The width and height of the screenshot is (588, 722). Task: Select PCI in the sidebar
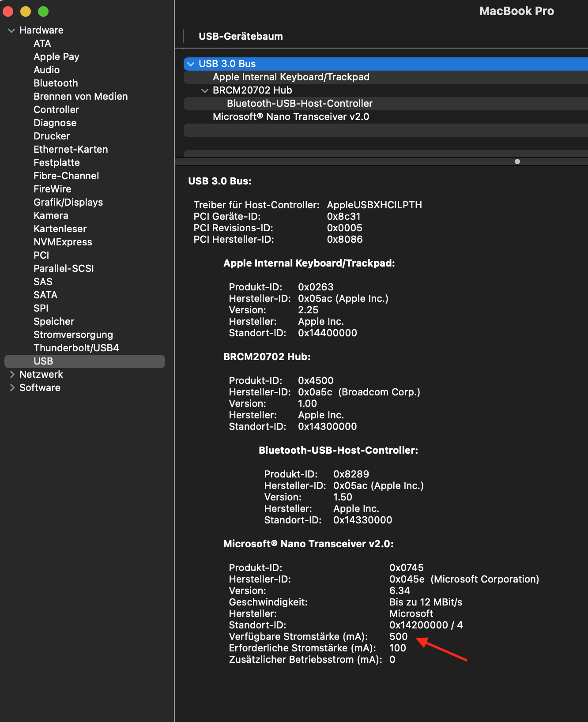(41, 256)
